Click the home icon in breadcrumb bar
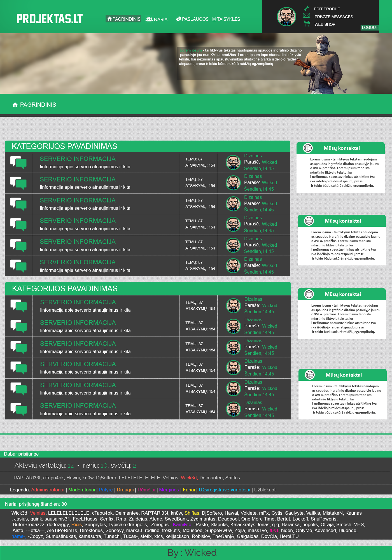This screenshot has height=560, width=392. (15, 105)
